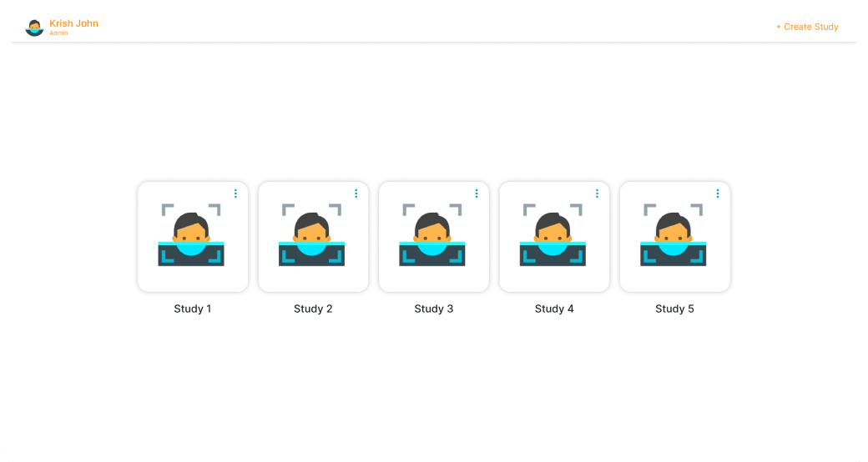The height and width of the screenshot is (462, 868).
Task: Select the Study 3 label
Action: pos(434,309)
